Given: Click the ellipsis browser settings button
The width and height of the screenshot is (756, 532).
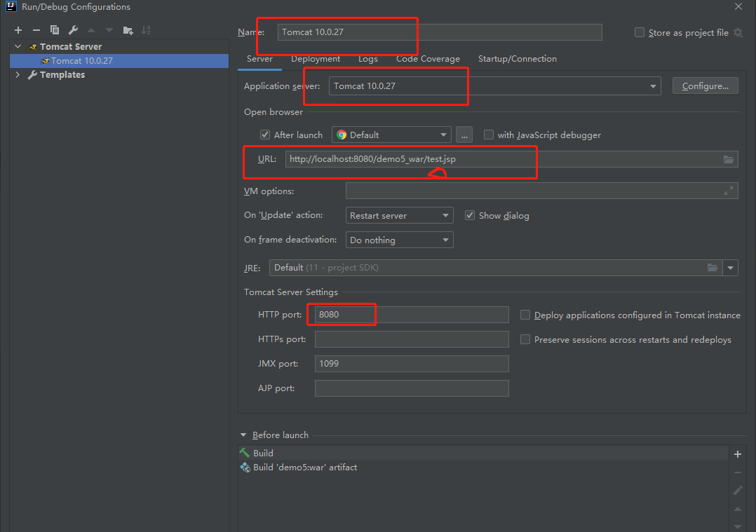Looking at the screenshot, I should pyautogui.click(x=464, y=135).
